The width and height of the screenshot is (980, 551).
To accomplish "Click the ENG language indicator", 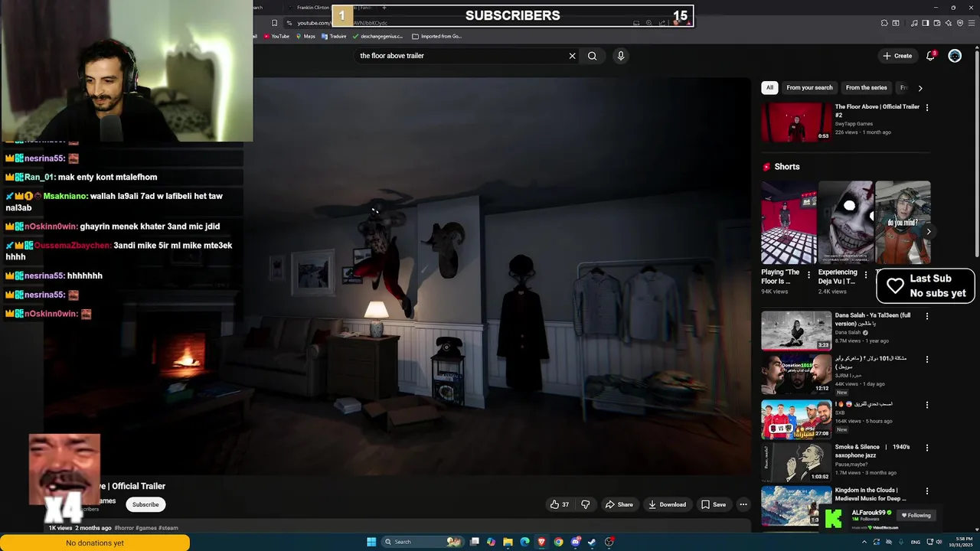I will click(916, 542).
